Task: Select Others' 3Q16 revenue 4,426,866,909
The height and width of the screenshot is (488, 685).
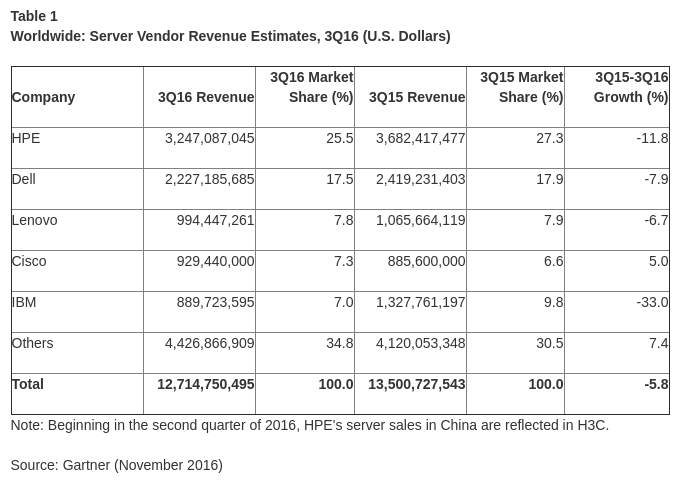Action: coord(209,343)
